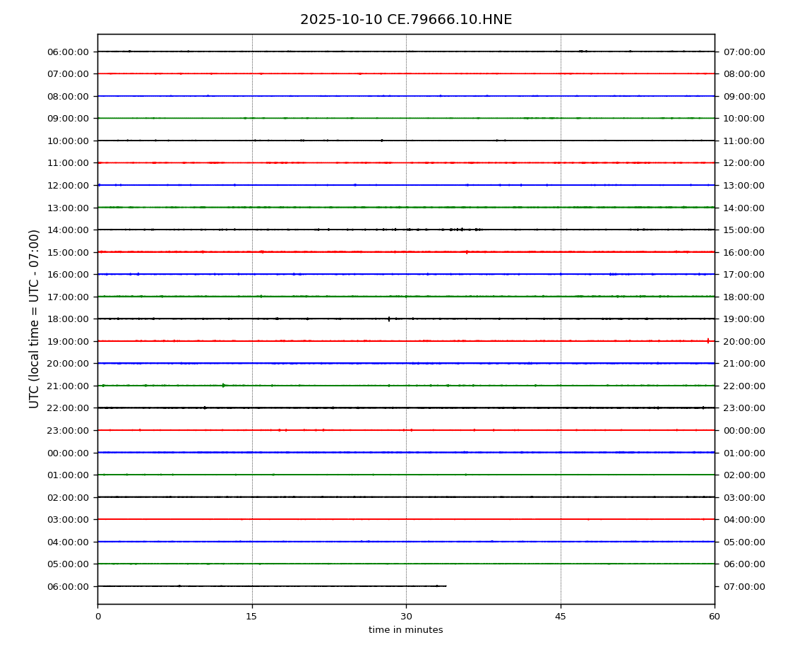Click the left-side 14:00:00 time label
This screenshot has width=812, height=671.
pyautogui.click(x=69, y=230)
